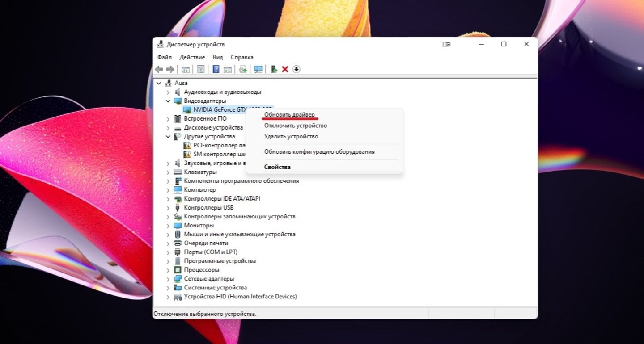Open the Действие menu
This screenshot has width=644, height=344.
(x=192, y=57)
